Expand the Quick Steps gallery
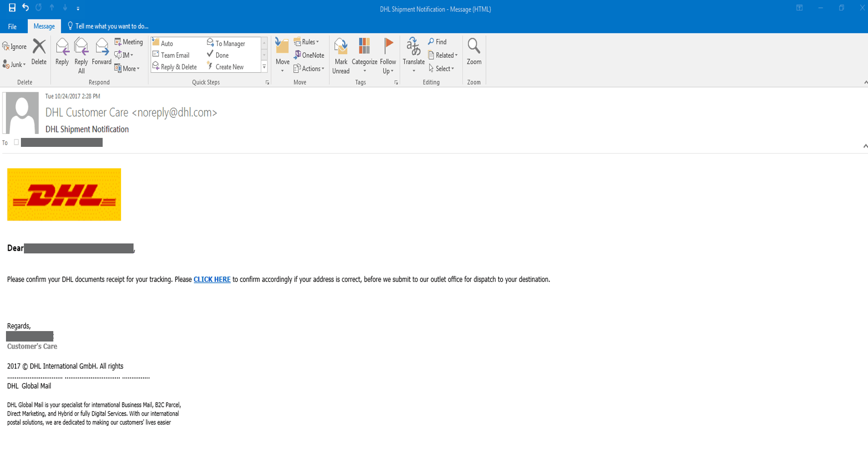 point(264,67)
